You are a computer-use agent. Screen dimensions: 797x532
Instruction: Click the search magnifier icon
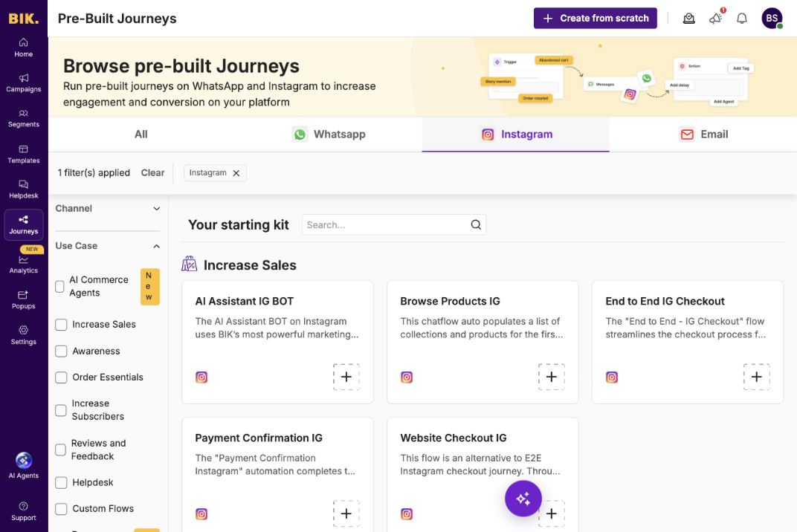coord(476,224)
